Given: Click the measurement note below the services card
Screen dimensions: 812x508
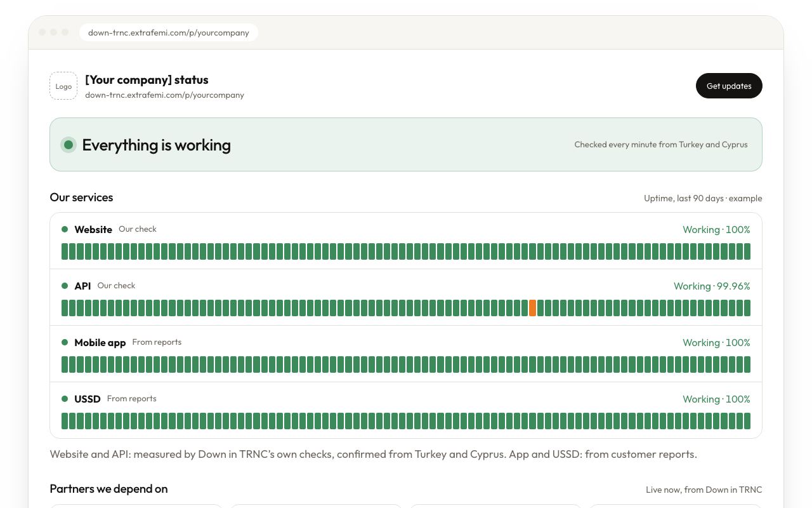Looking at the screenshot, I should tap(373, 455).
